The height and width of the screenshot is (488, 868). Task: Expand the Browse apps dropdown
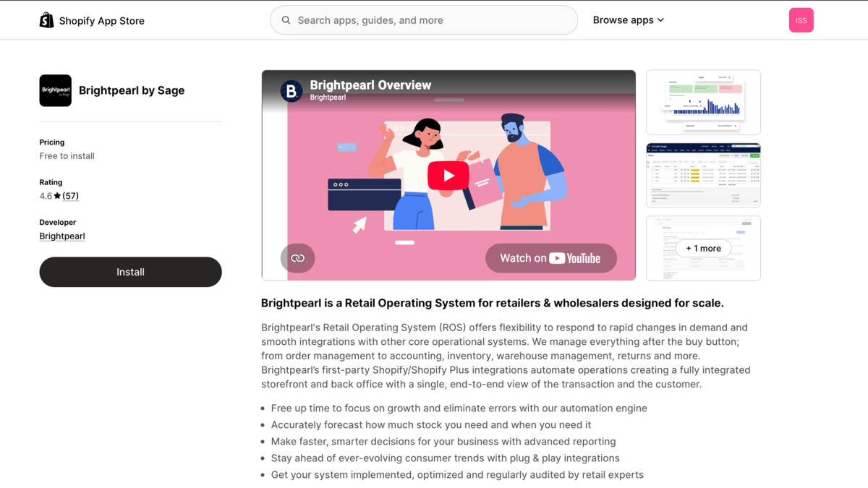629,20
